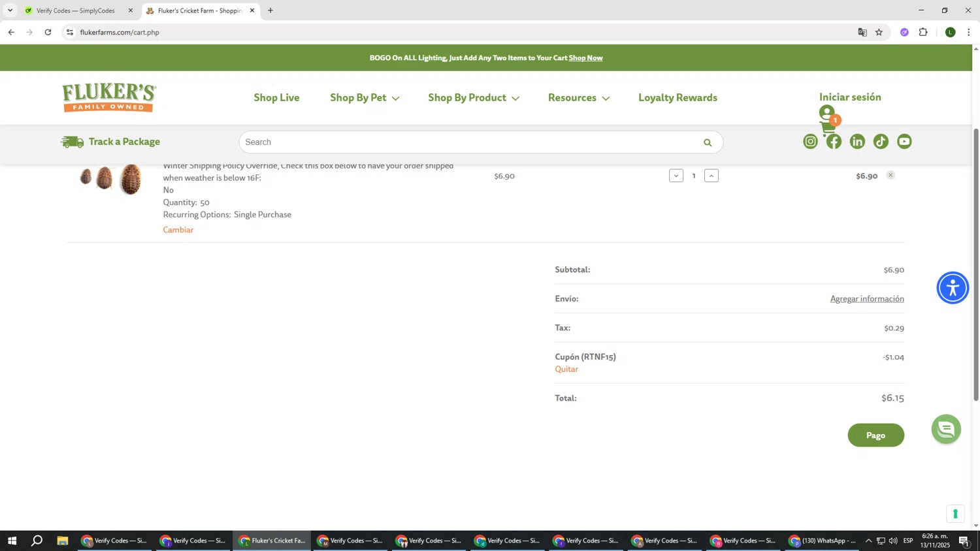The image size is (980, 551).
Task: Click Quitar to remove coupon
Action: click(x=566, y=370)
